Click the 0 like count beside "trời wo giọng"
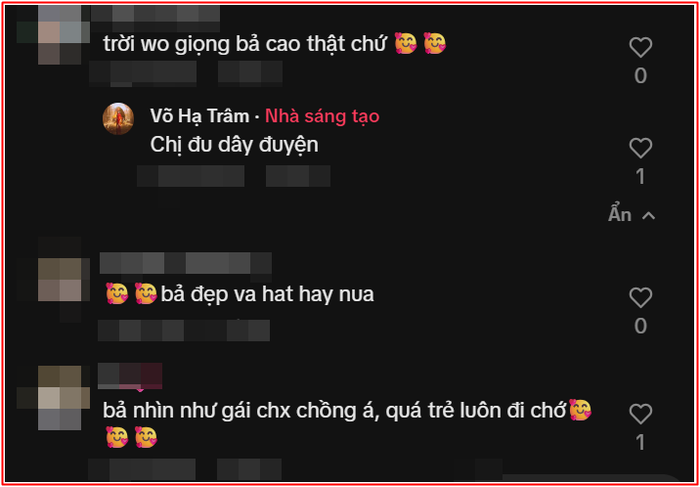700x487 pixels. 641,76
